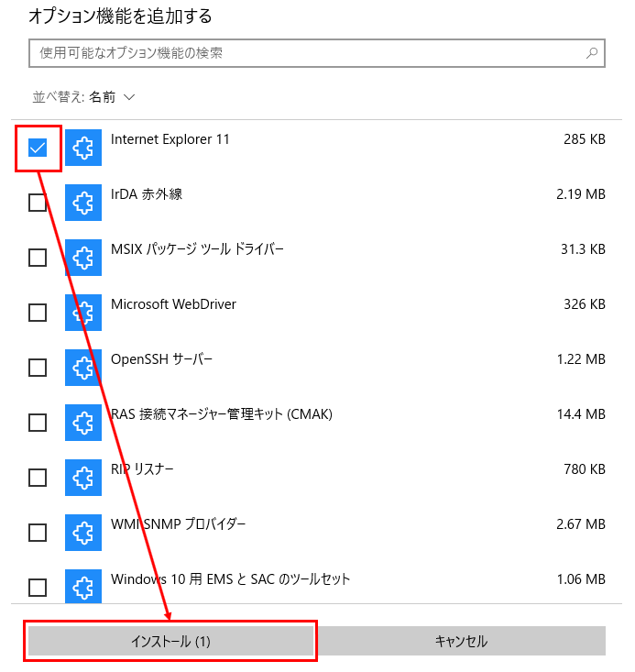635x672 pixels.
Task: Click the search magnifier icon
Action: [592, 53]
